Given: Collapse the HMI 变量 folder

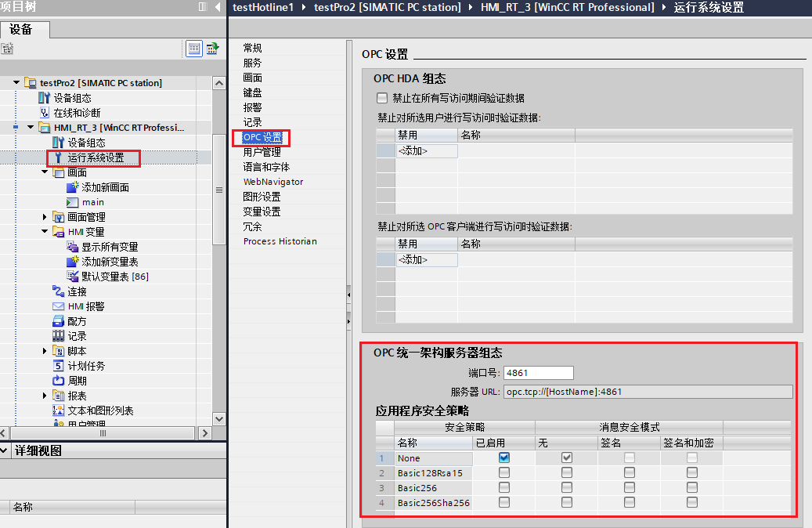Looking at the screenshot, I should (45, 231).
